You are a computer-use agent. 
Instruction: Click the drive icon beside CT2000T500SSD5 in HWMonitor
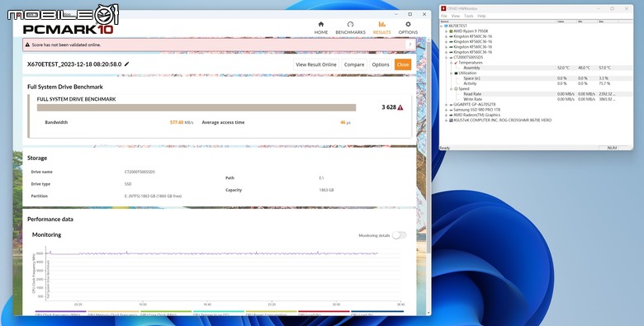pos(451,58)
